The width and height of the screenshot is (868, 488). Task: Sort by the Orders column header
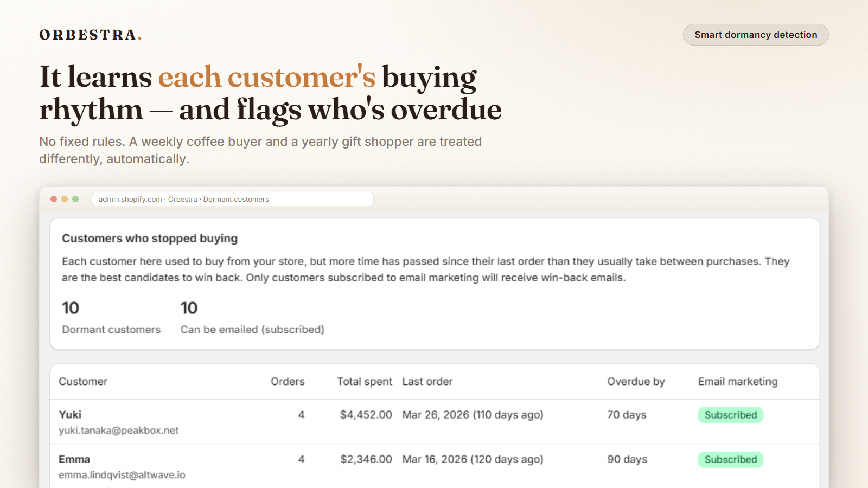(x=288, y=381)
